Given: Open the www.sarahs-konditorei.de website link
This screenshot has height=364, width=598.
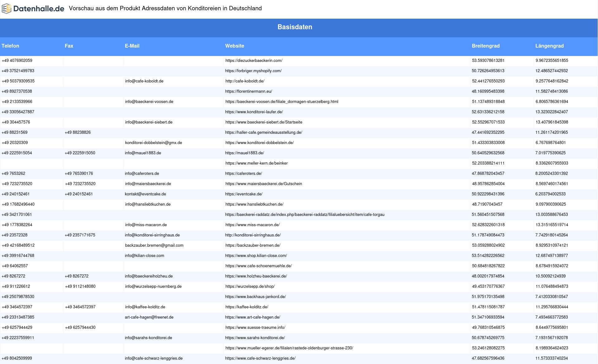Looking at the screenshot, I should coord(255,338).
